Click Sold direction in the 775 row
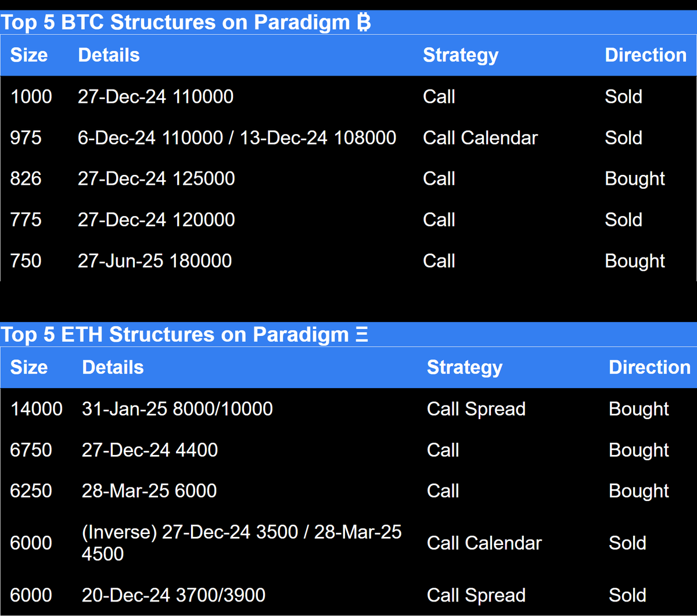The height and width of the screenshot is (616, 697). click(x=624, y=220)
